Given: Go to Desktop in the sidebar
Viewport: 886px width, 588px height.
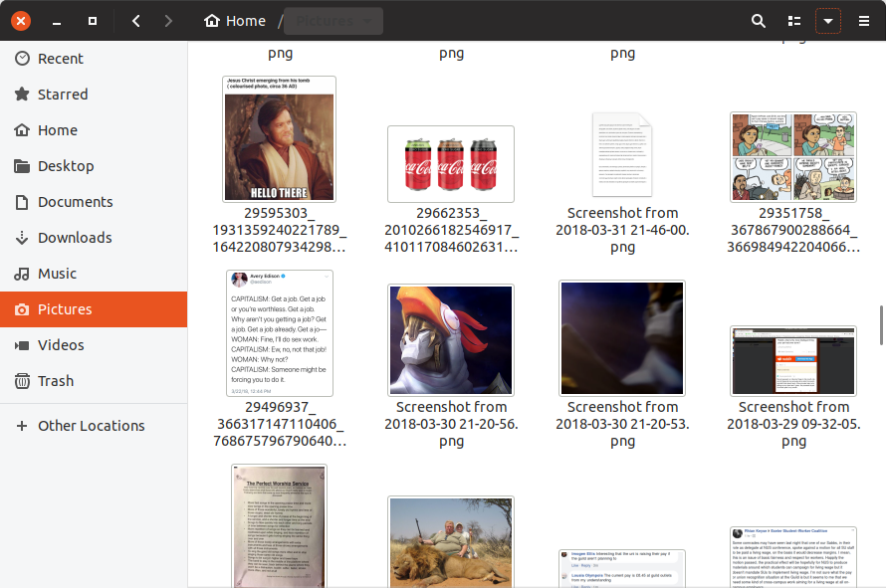Looking at the screenshot, I should click(94, 166).
